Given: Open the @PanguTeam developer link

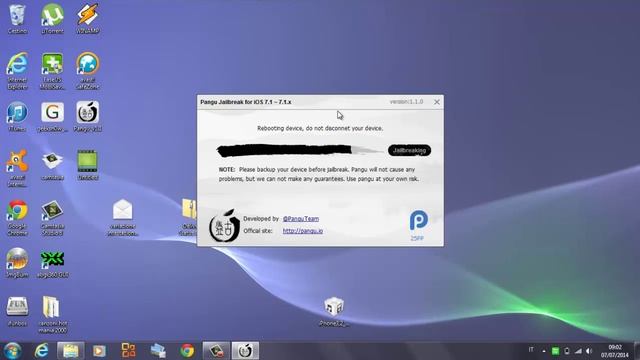Looking at the screenshot, I should click(301, 219).
